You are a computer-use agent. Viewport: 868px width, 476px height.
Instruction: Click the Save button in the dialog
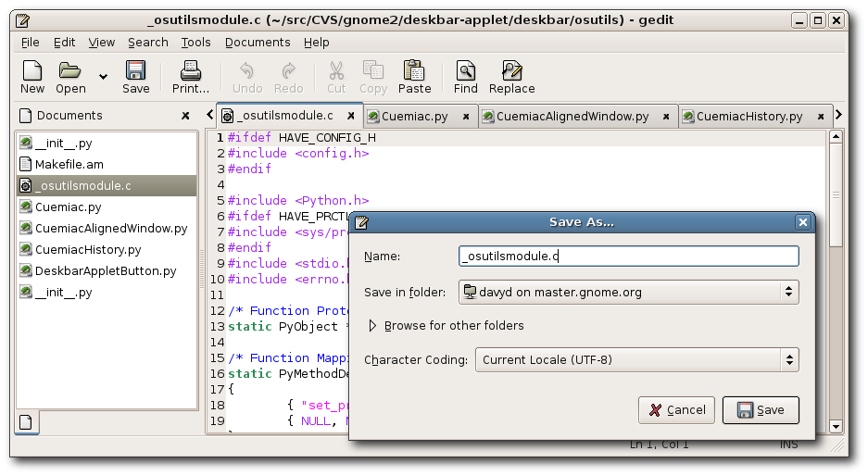[761, 410]
